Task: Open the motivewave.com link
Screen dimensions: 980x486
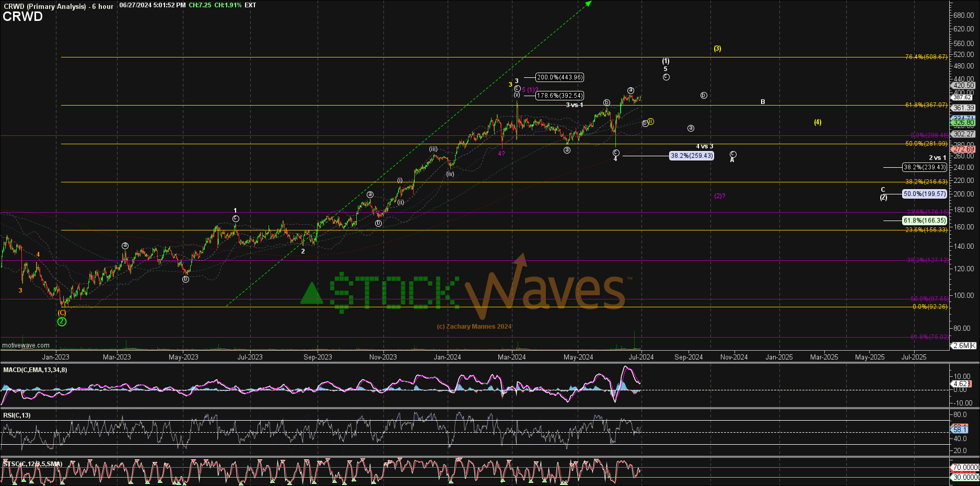Action: click(25, 345)
